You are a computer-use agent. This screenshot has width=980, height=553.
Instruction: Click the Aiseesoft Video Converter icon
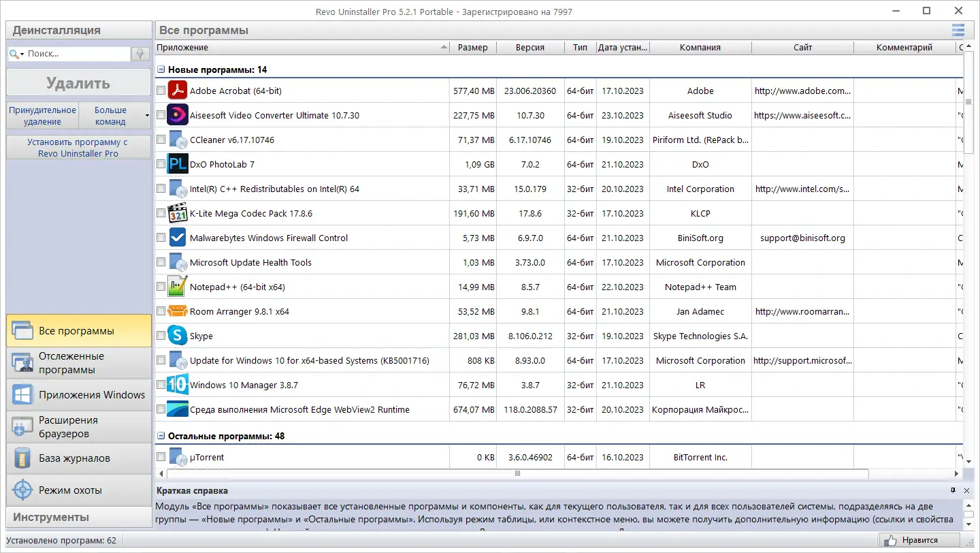coord(178,115)
